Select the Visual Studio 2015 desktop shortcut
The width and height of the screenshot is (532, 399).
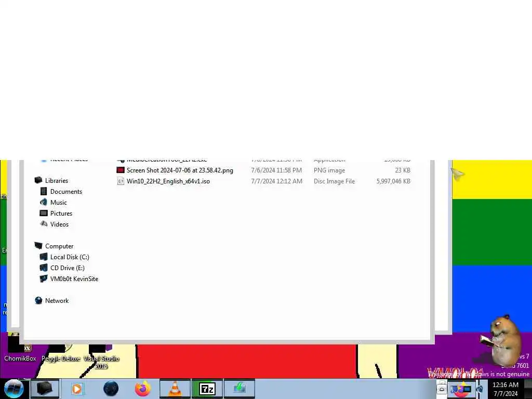pos(101,358)
